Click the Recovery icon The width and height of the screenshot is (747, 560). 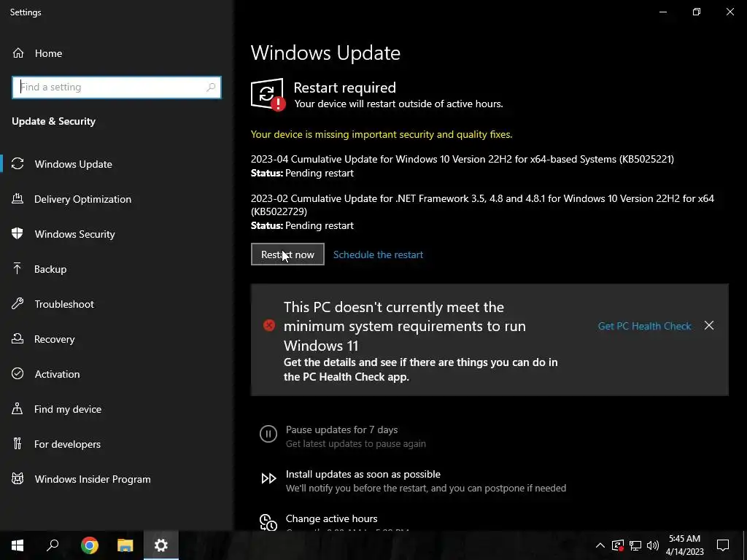[x=18, y=339]
